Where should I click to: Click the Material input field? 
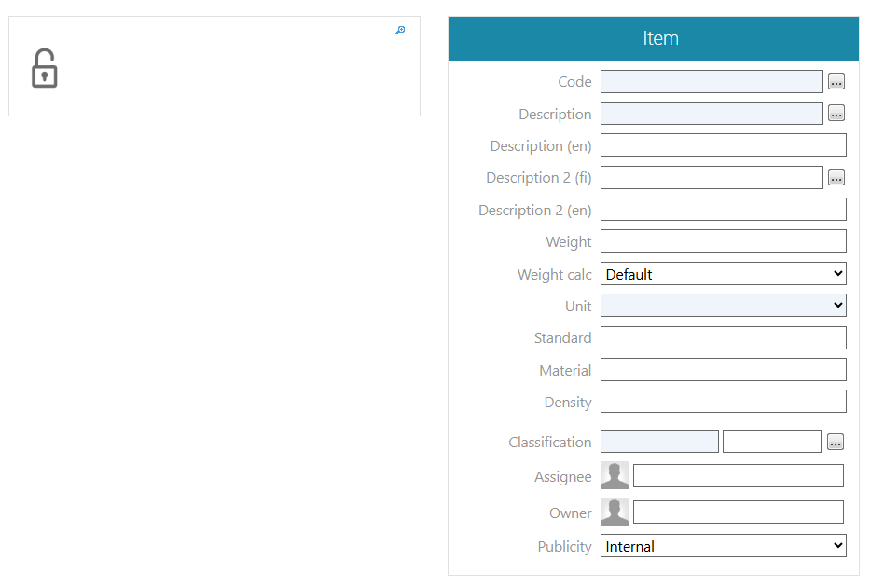tap(723, 370)
